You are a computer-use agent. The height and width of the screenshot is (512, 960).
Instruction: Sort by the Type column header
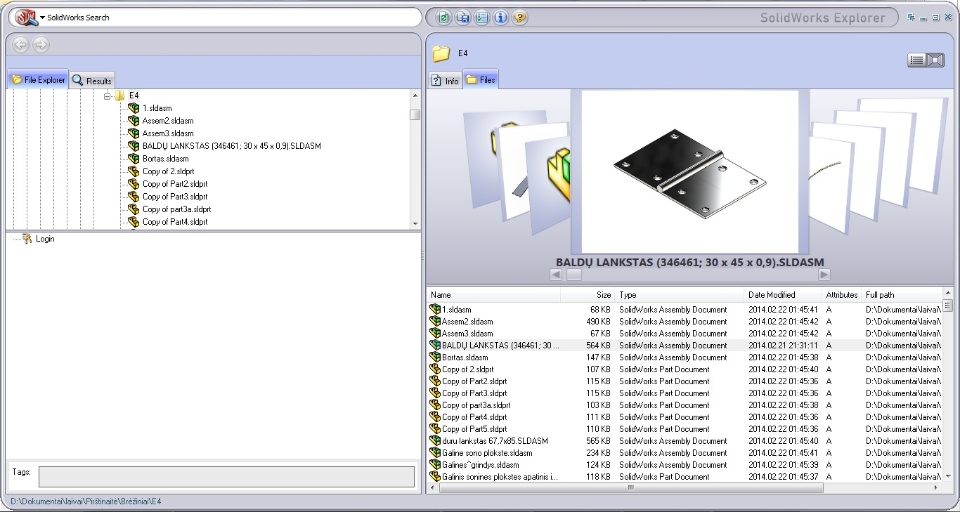678,295
